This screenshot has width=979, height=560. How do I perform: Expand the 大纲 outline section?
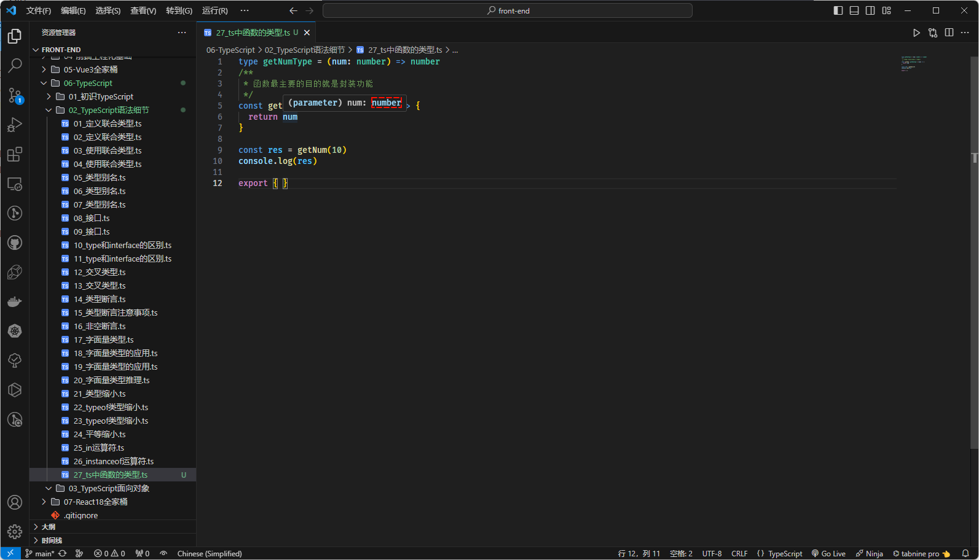pos(49,527)
